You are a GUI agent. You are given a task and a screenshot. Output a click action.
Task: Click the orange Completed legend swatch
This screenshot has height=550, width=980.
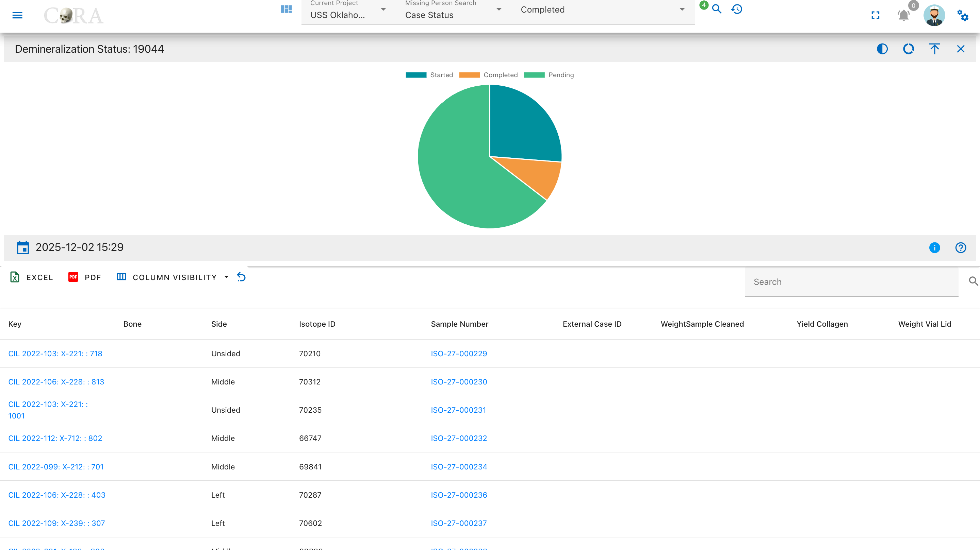pos(470,75)
